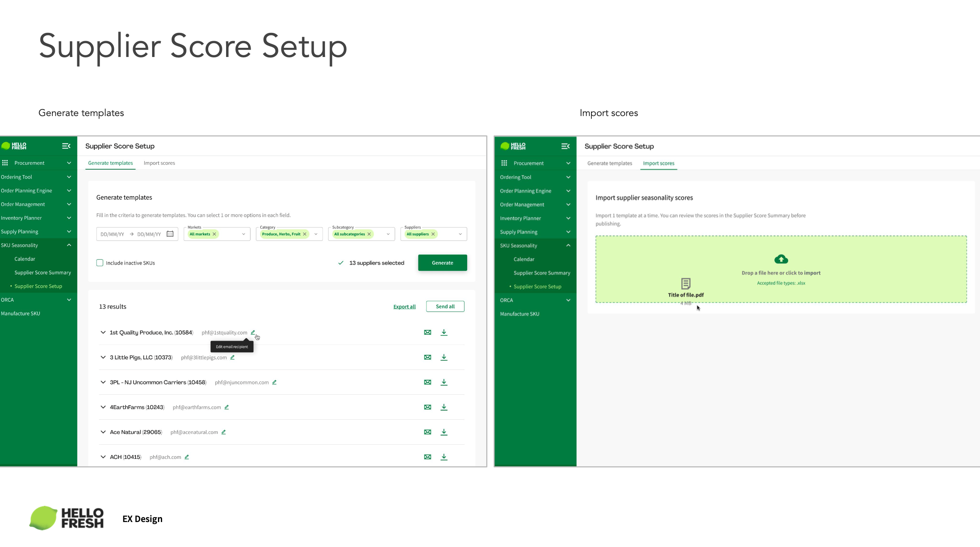Click the email icon for 1st Quality Produce
This screenshot has height=547, width=980.
click(x=427, y=332)
